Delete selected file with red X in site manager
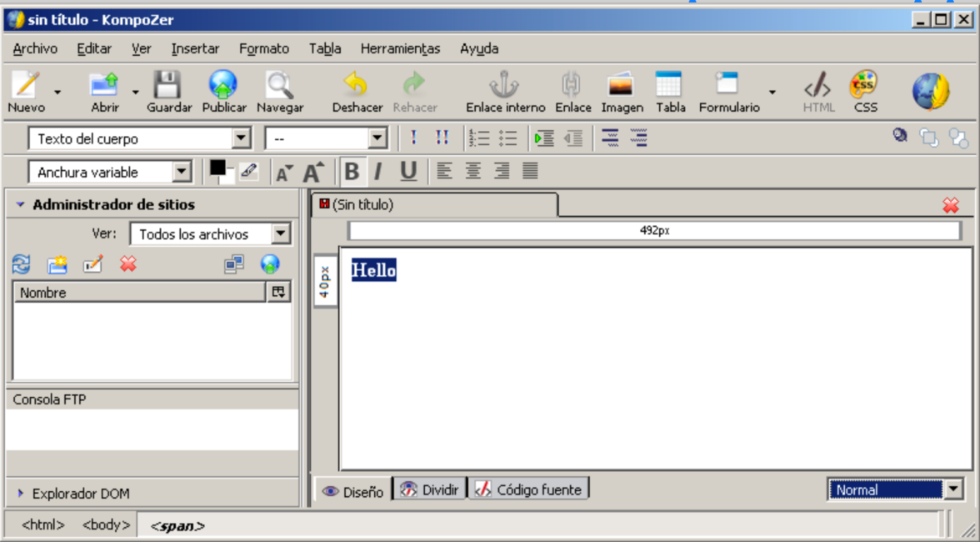Viewport: 980px width, 542px height. pos(128,264)
